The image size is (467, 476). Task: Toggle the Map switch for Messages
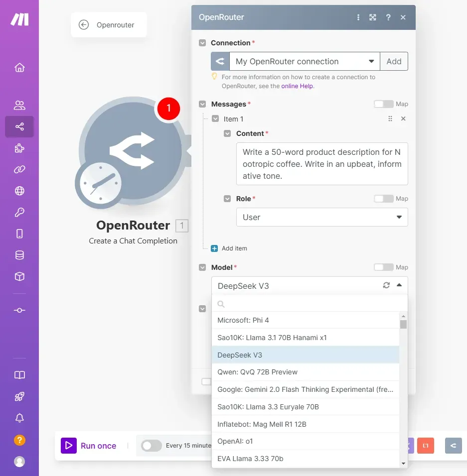click(383, 104)
